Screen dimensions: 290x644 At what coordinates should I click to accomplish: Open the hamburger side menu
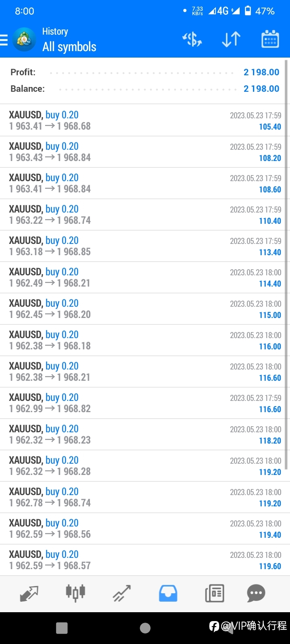4,40
